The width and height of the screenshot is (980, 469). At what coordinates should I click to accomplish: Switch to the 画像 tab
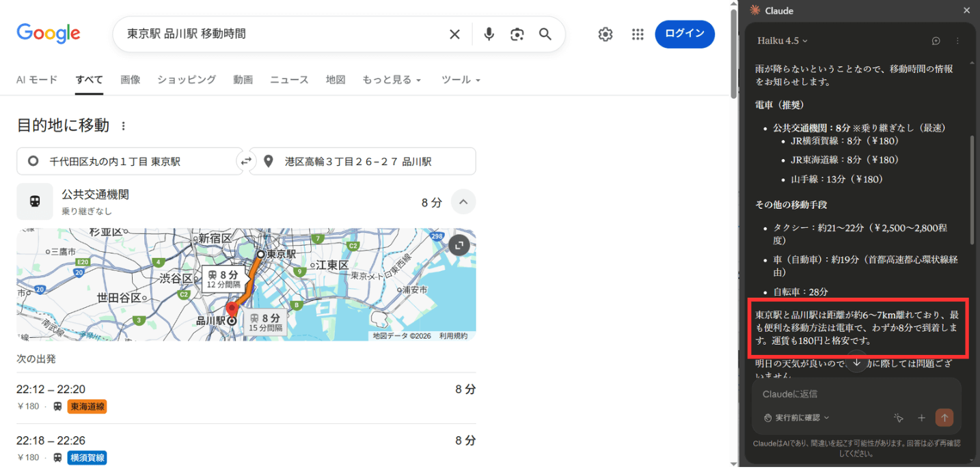click(130, 80)
